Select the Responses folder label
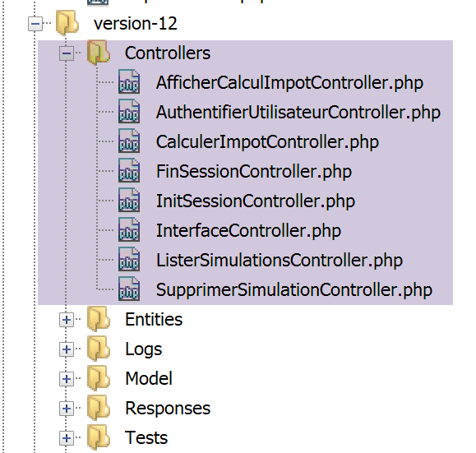The height and width of the screenshot is (453, 476). pos(168,408)
